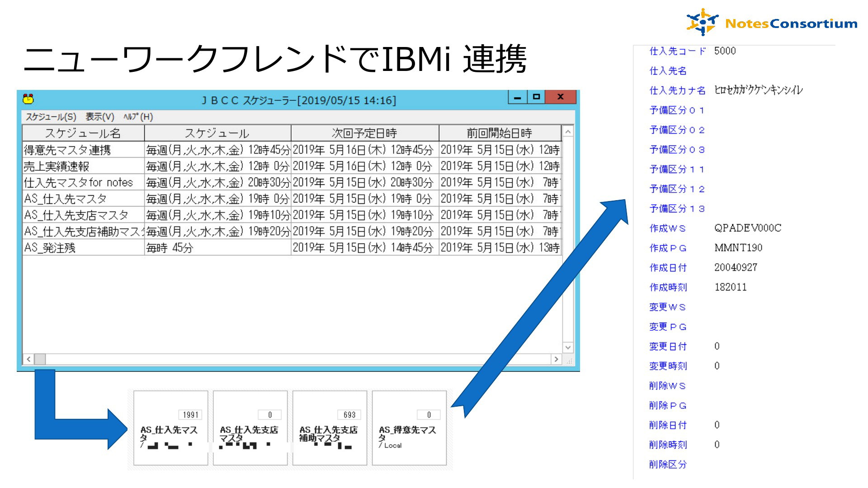Screen dimensions: 868x488
Task: Select the AS_仕入先支店補助マスタ schedule row
Action: (292, 231)
